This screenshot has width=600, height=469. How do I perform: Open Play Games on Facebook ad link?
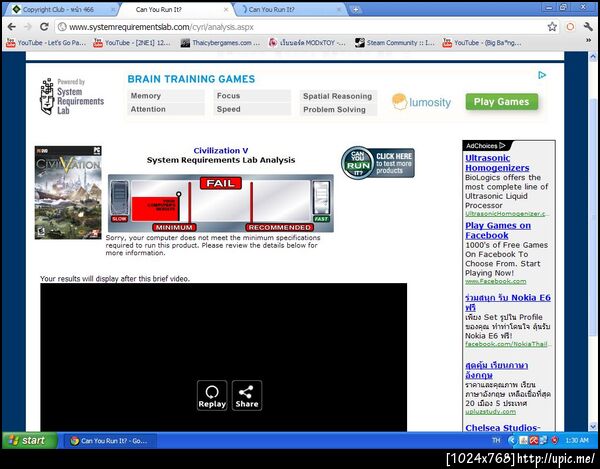498,230
